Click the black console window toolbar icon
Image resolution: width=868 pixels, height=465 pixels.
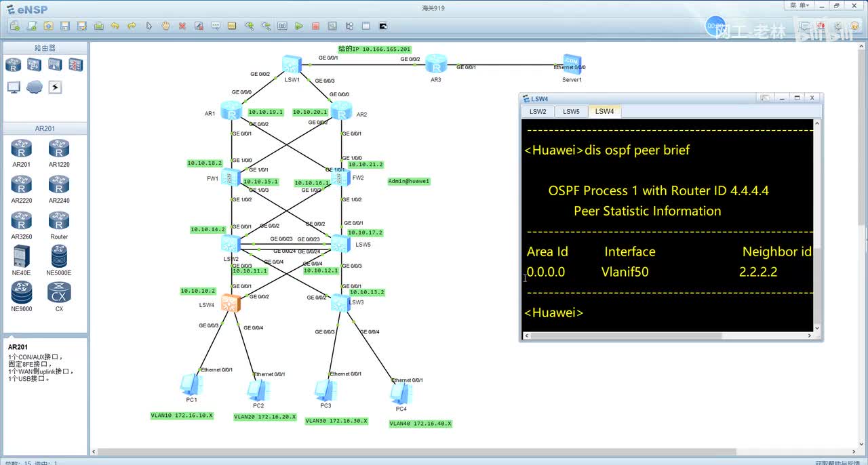pos(383,26)
